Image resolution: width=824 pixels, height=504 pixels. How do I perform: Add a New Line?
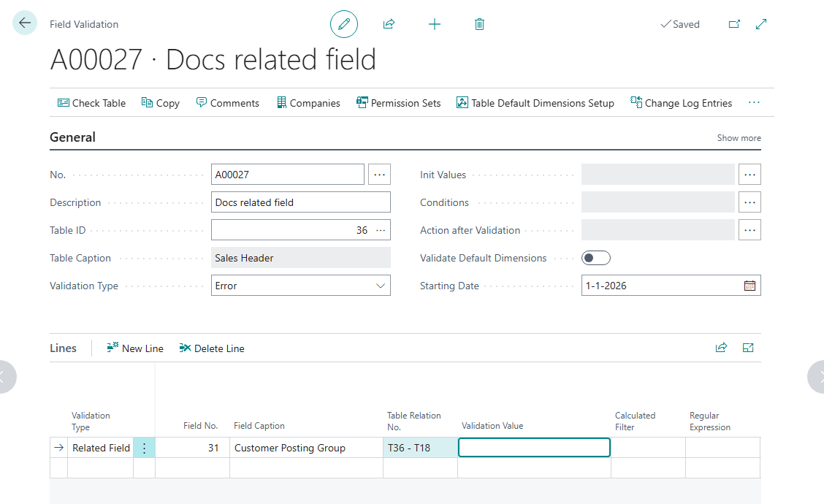coord(135,348)
